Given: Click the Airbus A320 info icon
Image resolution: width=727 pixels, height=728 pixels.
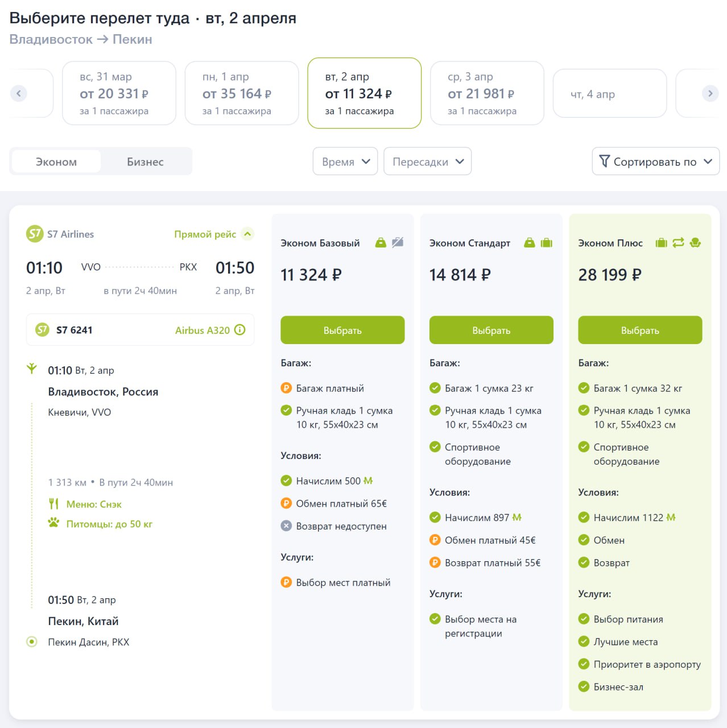Looking at the screenshot, I should tap(240, 330).
